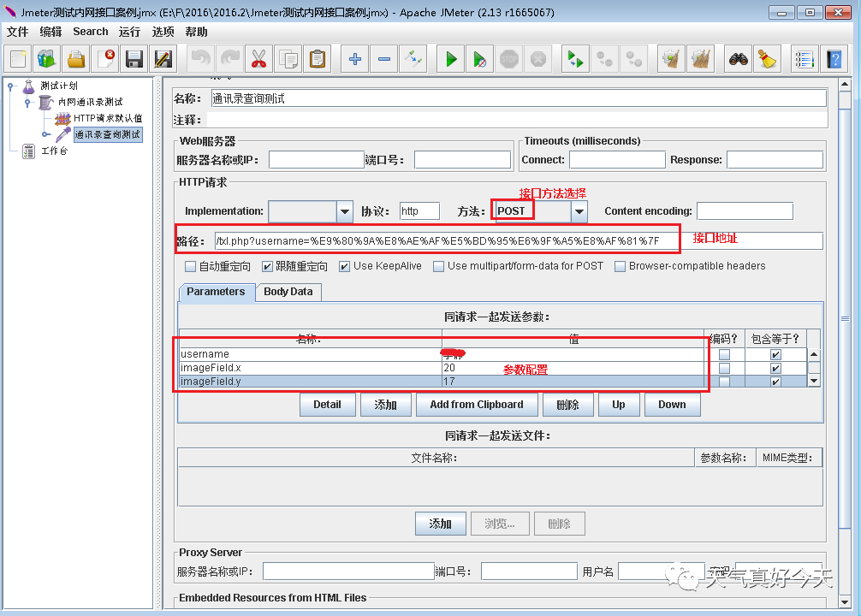Screen dimensions: 861x616
Task: Open the 编辑 menu
Action: coord(51,32)
